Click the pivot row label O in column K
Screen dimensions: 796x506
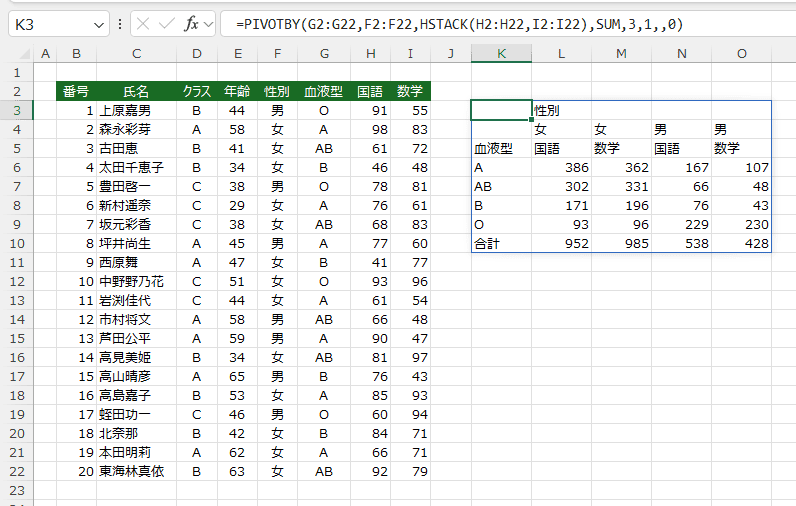501,224
